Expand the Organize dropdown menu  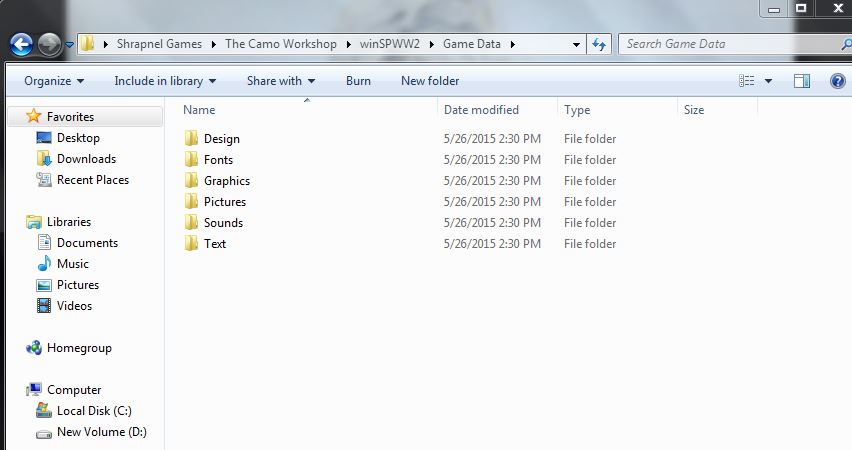point(54,81)
